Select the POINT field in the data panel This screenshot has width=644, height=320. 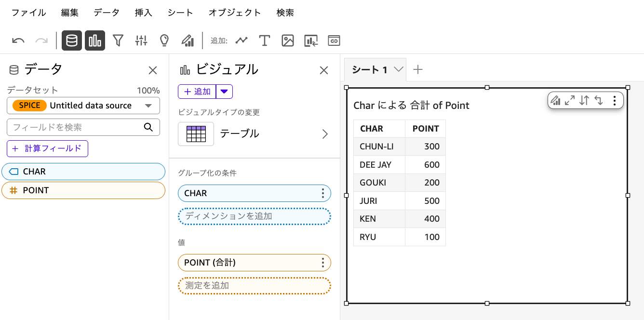pyautogui.click(x=83, y=190)
